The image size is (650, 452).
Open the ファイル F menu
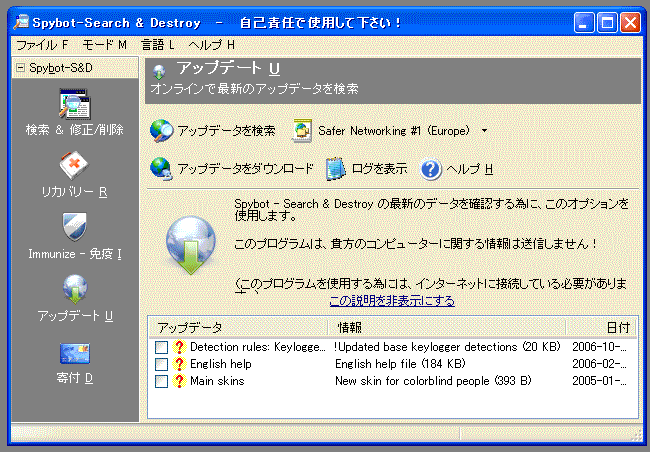pyautogui.click(x=41, y=44)
